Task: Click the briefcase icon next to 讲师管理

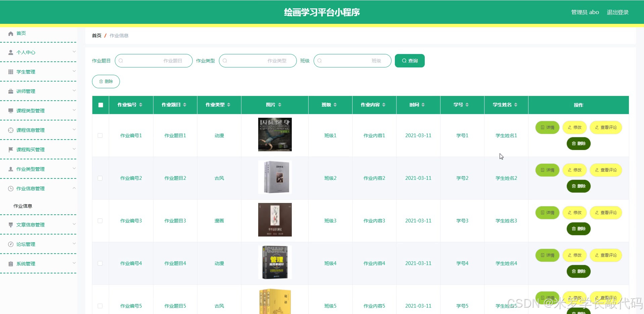Action: (x=11, y=92)
